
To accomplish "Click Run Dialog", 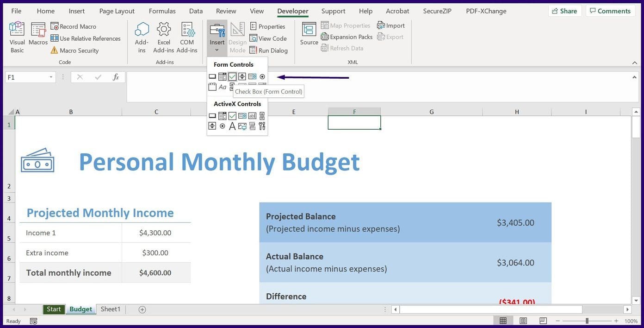I will point(268,50).
